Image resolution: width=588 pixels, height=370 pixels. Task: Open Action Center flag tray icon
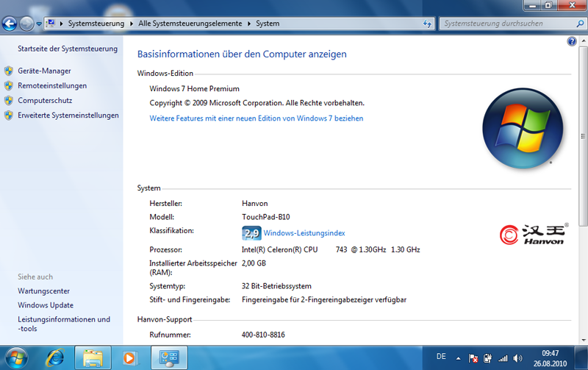(473, 358)
